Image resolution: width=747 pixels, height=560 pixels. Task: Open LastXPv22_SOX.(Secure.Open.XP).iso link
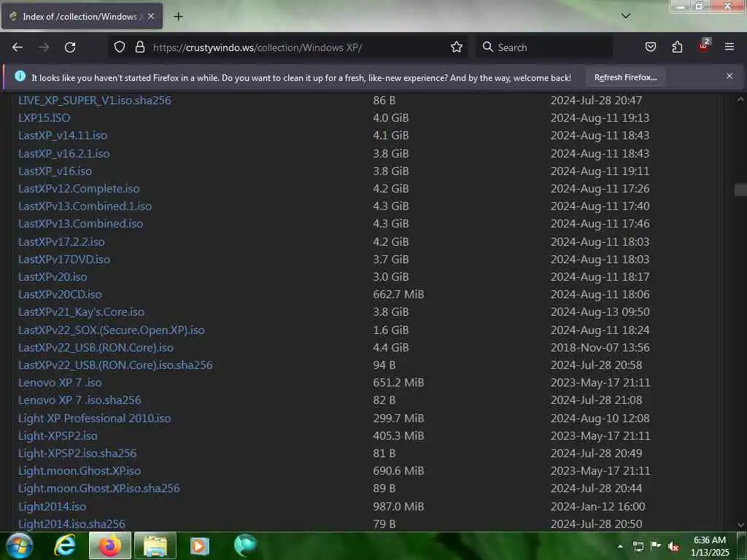tap(111, 330)
